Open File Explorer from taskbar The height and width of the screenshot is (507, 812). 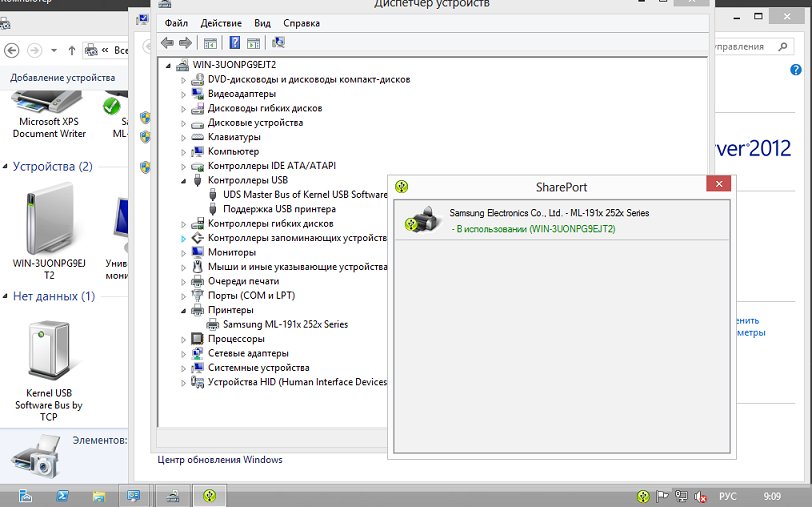(98, 496)
